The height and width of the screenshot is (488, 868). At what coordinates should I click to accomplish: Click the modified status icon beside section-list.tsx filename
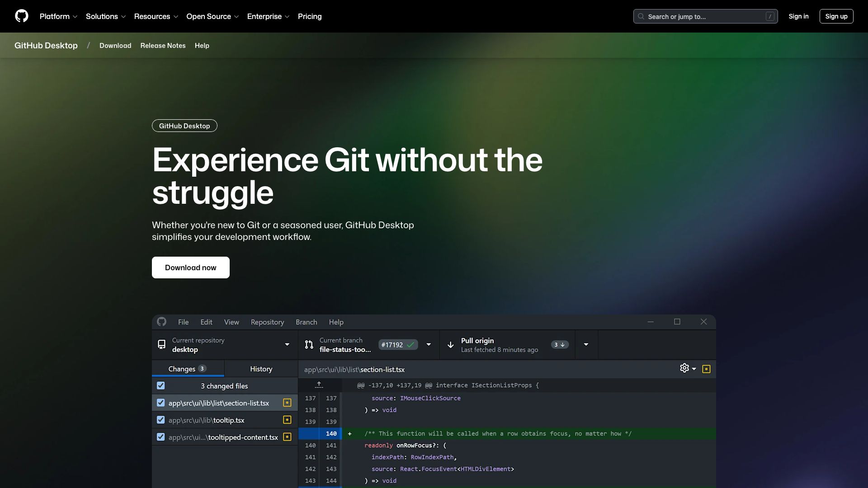click(287, 403)
